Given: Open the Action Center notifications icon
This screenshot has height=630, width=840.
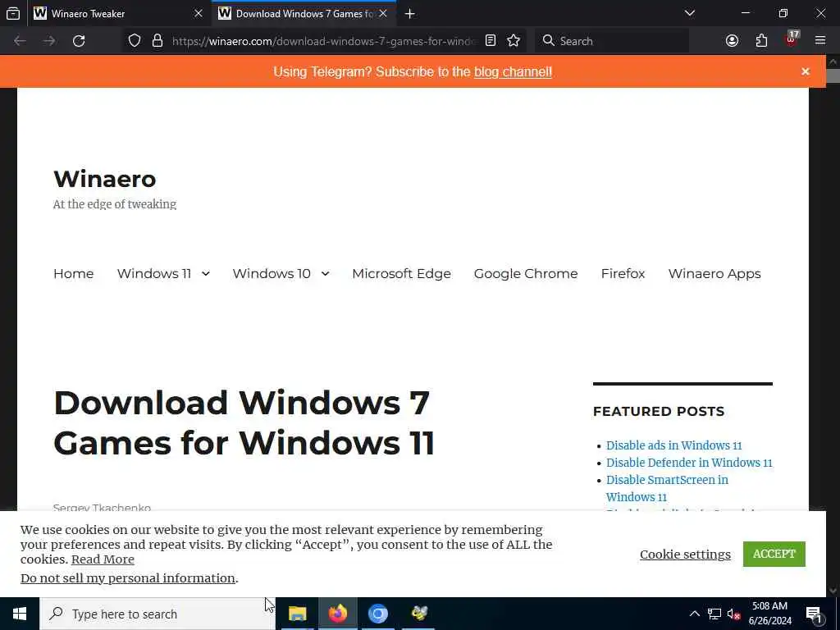Looking at the screenshot, I should point(814,614).
